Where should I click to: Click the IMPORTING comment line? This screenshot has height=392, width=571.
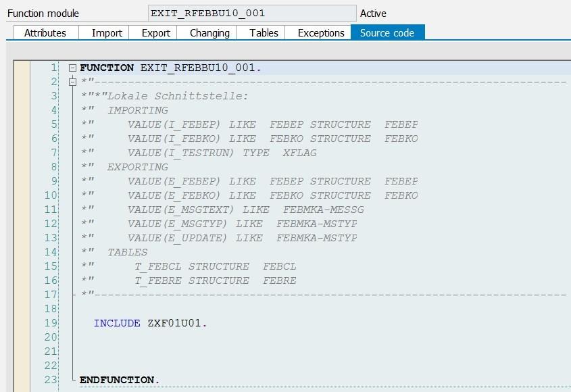coord(138,110)
